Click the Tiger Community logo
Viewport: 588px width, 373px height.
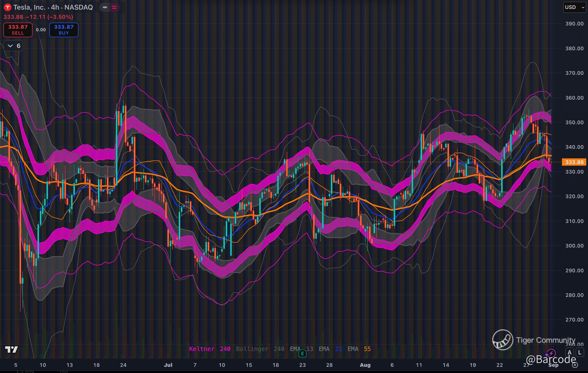click(503, 340)
